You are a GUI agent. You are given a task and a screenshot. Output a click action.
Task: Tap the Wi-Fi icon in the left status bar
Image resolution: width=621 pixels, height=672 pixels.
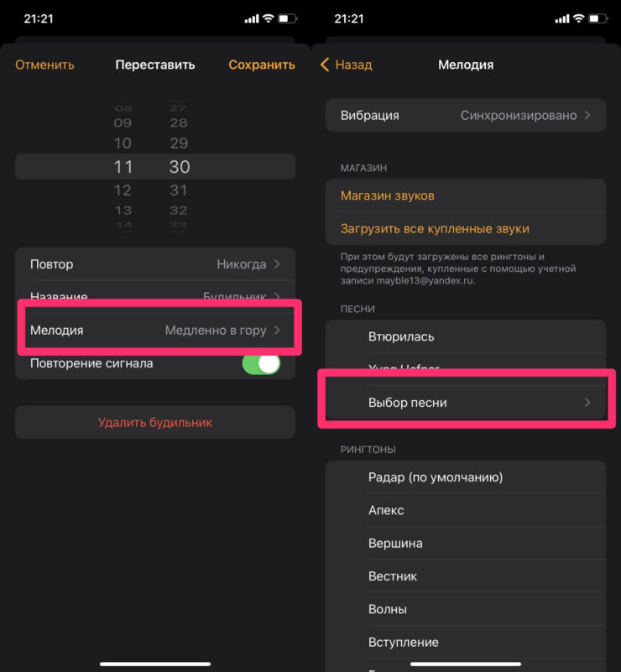coord(269,18)
